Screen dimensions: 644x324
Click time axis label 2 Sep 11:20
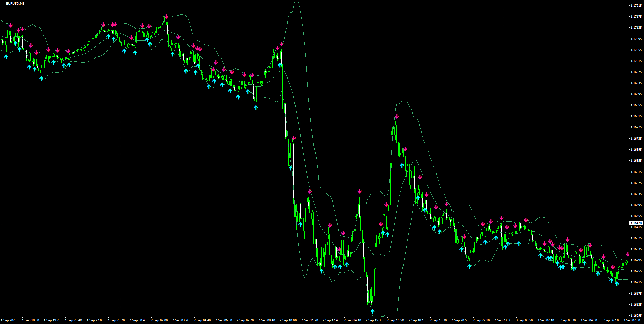(x=310, y=320)
